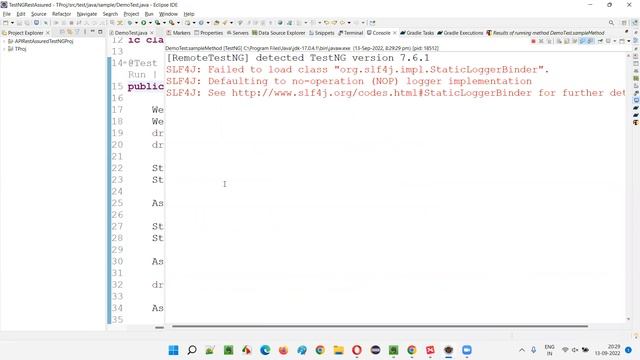The image size is (640, 360).
Task: Open the Help menu
Action: (189, 14)
